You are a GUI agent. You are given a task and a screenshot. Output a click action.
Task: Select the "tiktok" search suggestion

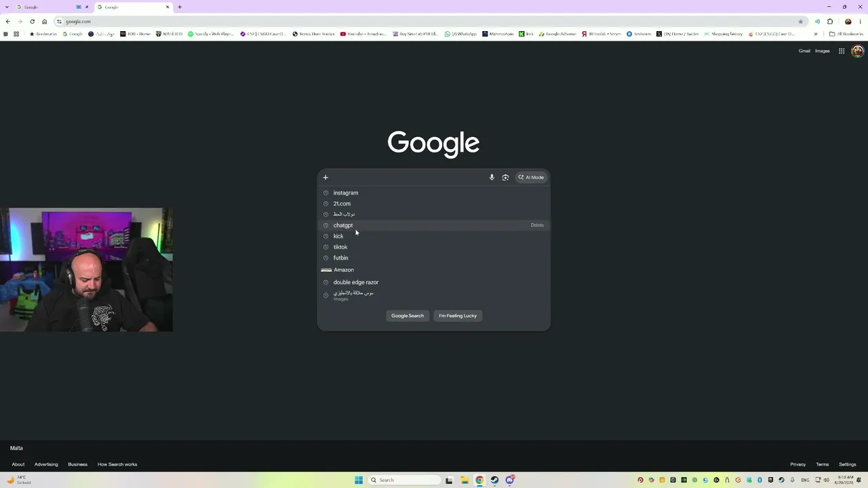tap(434, 247)
